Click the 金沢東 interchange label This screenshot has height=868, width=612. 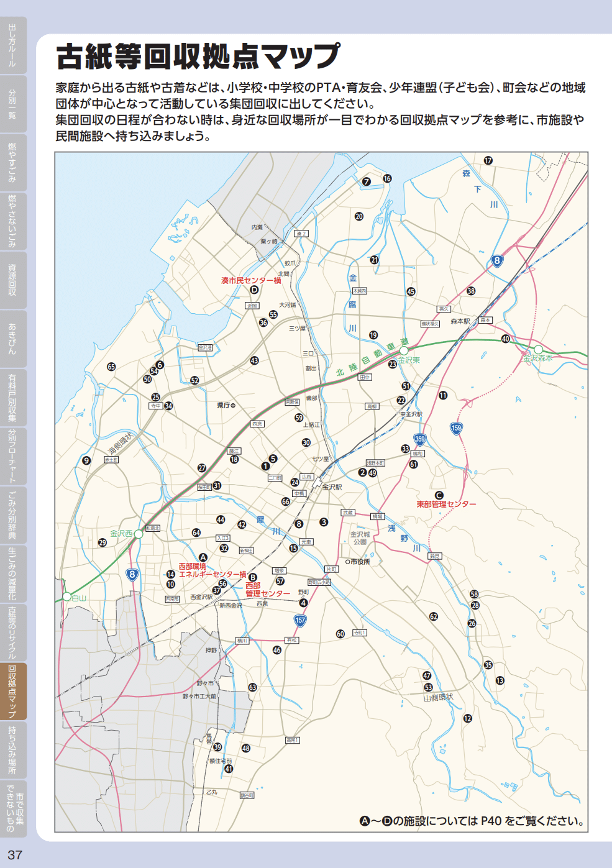pyautogui.click(x=409, y=360)
